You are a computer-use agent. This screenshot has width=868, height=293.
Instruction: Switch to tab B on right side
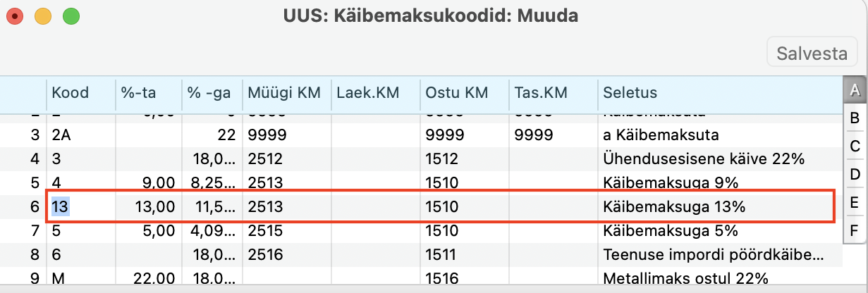(x=855, y=118)
